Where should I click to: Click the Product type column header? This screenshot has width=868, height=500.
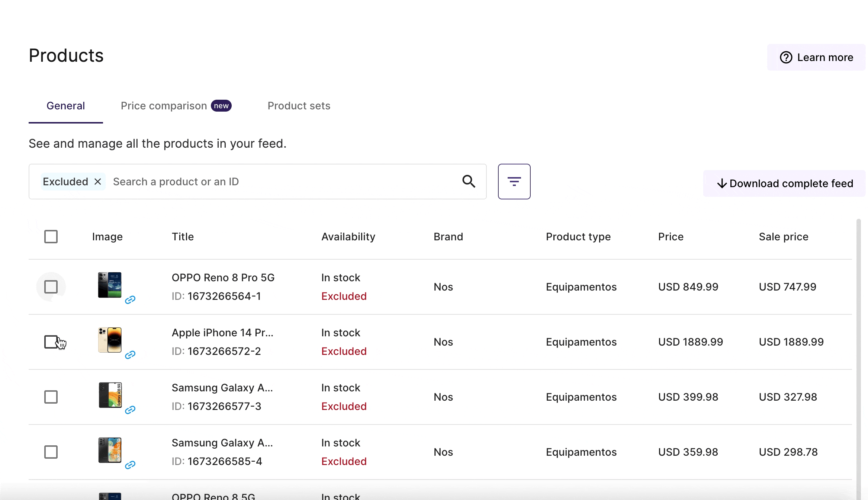coord(578,237)
